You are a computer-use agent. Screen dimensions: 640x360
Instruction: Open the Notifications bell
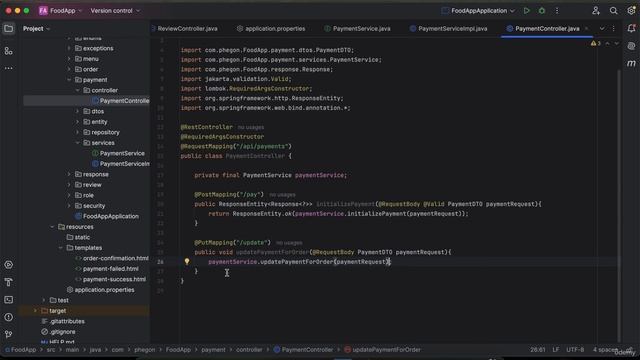(631, 28)
